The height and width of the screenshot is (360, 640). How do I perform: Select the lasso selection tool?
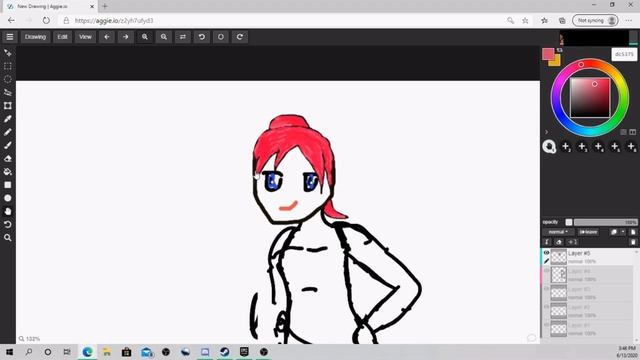(x=8, y=92)
